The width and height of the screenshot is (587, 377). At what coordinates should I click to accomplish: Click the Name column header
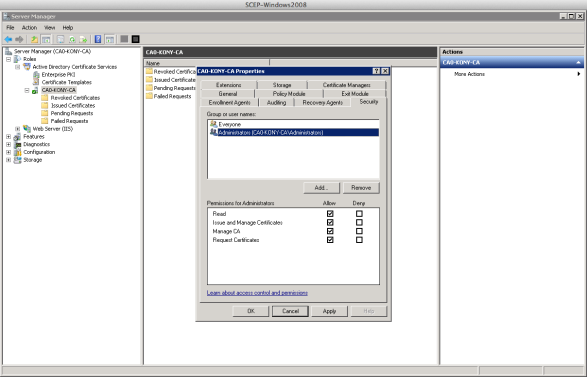coord(207,63)
